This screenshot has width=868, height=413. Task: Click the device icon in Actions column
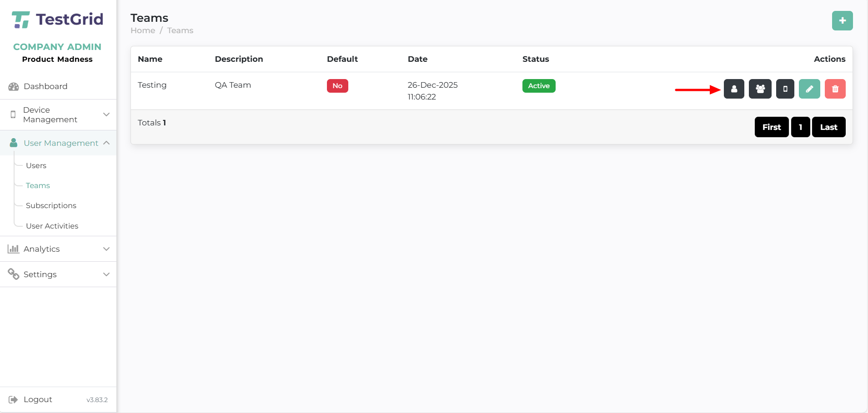click(785, 89)
